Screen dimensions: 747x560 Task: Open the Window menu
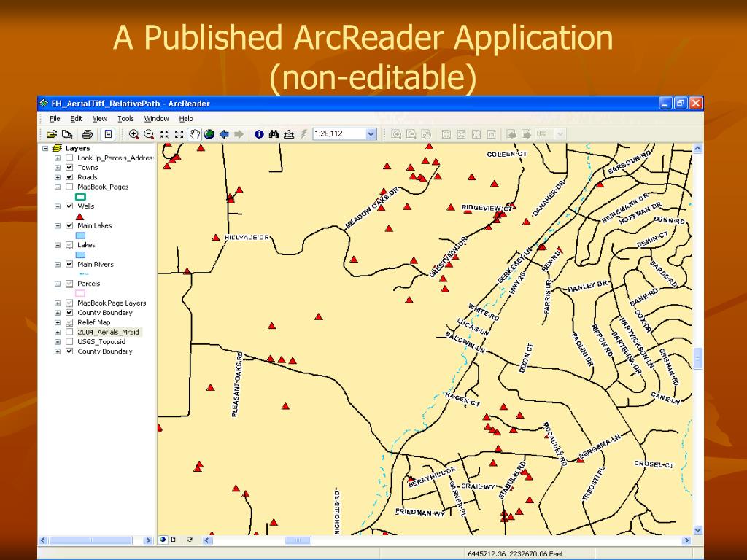coord(157,119)
